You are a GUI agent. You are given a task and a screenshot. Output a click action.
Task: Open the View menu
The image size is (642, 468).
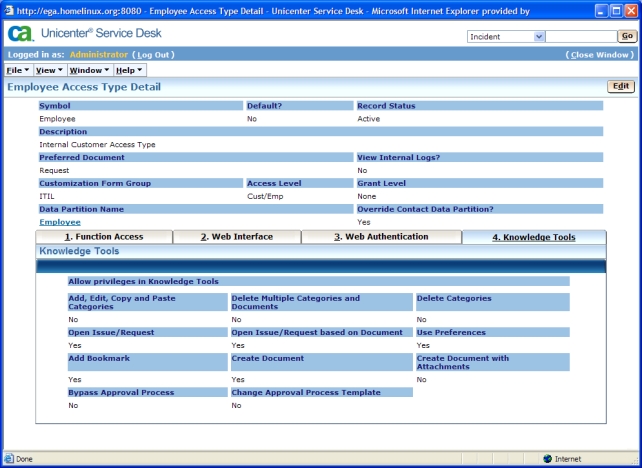point(49,70)
